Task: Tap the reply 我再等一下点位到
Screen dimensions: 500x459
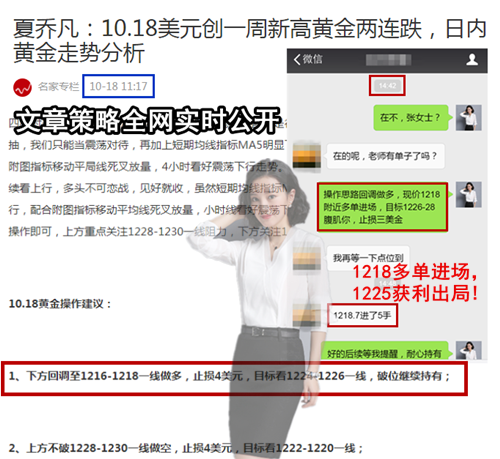Action: pos(368,257)
